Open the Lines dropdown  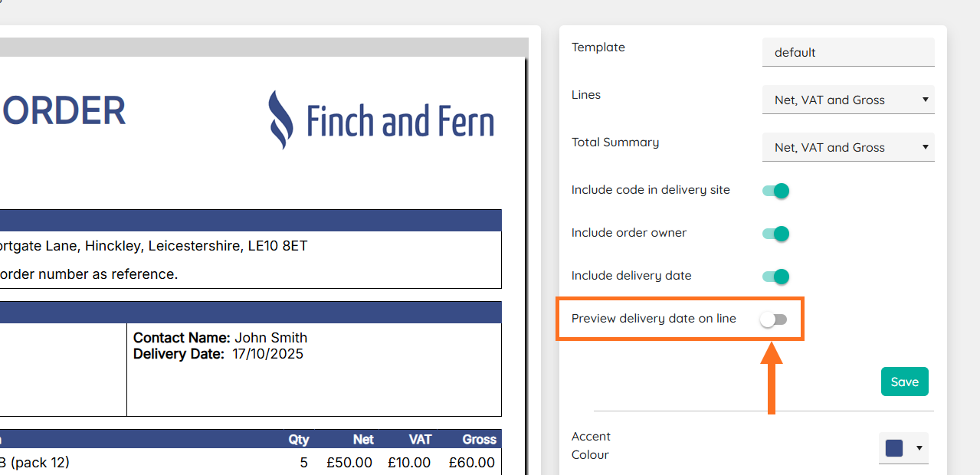point(847,100)
